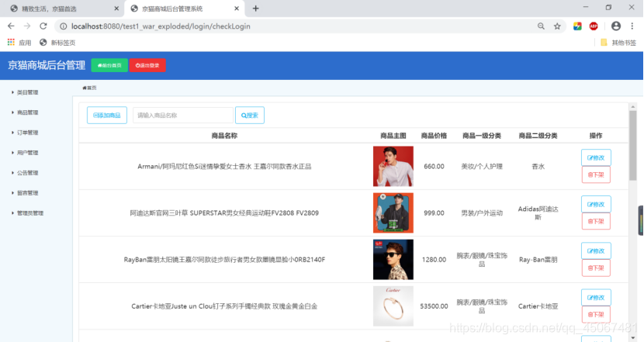Click 修改 for the Adidas Superstar row
The height and width of the screenshot is (342, 644).
(x=596, y=205)
